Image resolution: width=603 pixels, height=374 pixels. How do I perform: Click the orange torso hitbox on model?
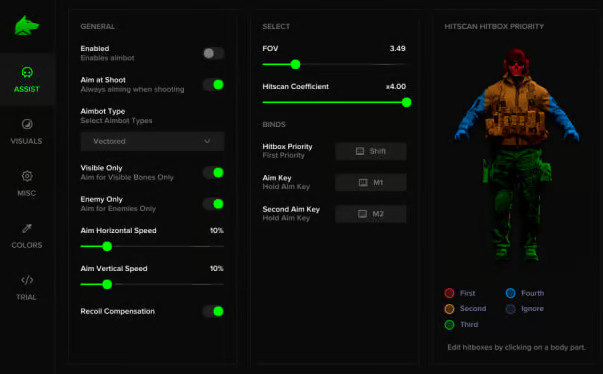point(516,111)
